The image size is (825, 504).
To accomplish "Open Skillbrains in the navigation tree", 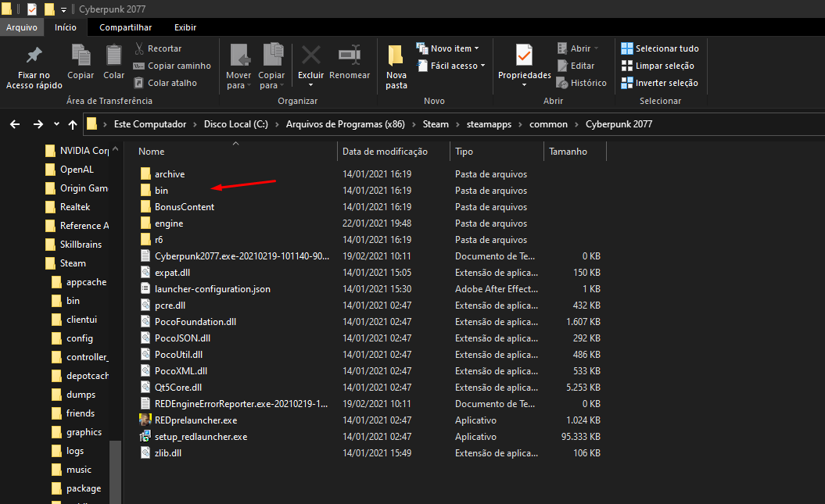I will coord(81,245).
